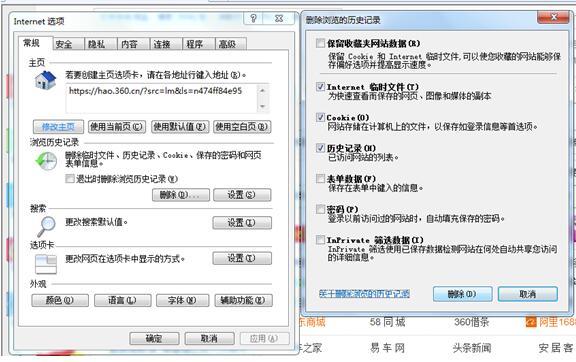The image size is (576, 362).
Task: Click the help question mark button
Action: coord(253,18)
